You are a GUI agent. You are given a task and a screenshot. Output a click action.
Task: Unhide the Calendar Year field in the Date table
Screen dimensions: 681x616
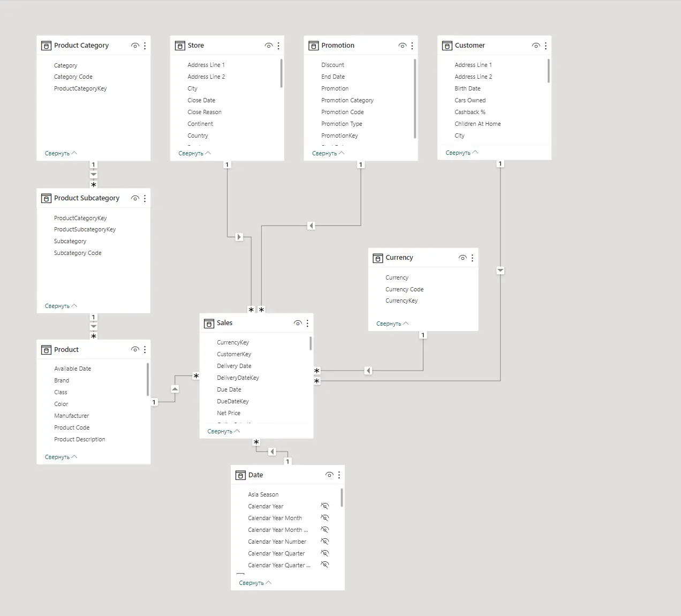click(324, 506)
